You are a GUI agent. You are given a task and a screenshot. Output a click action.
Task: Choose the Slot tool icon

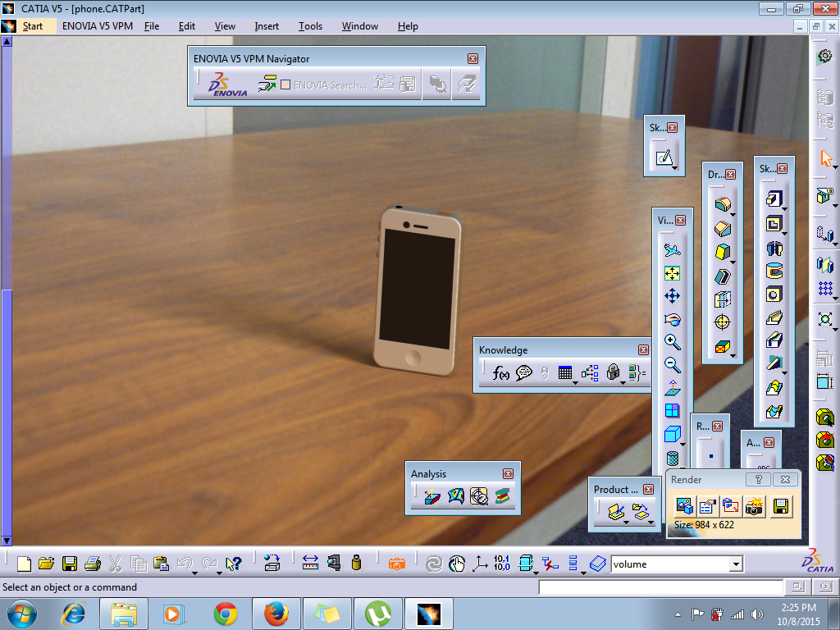774,340
